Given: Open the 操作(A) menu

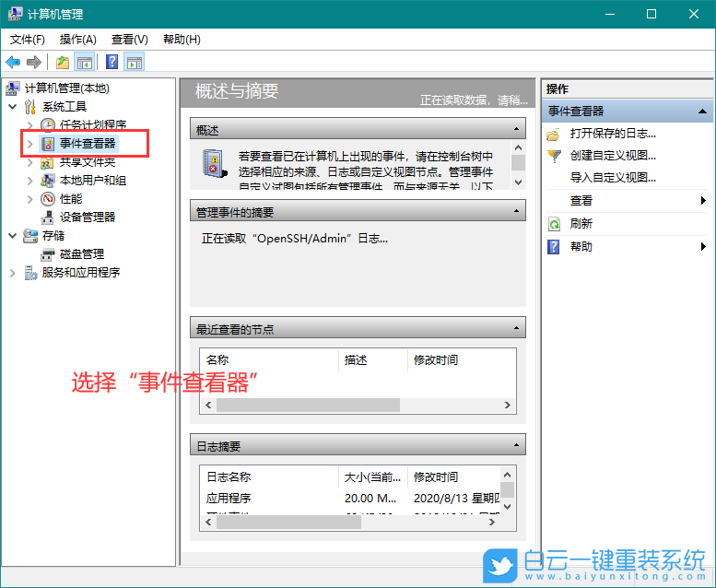Looking at the screenshot, I should (x=77, y=40).
